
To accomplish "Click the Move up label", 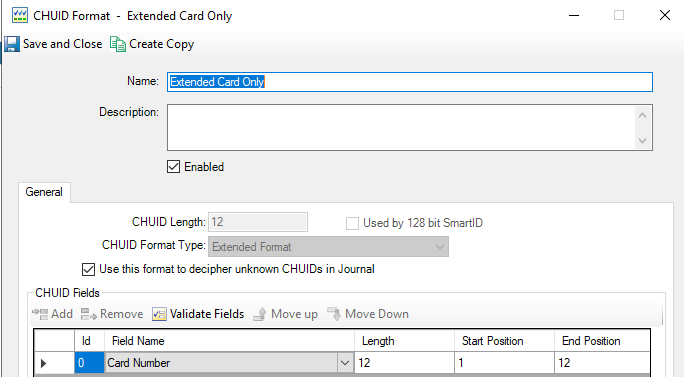I will tap(294, 314).
